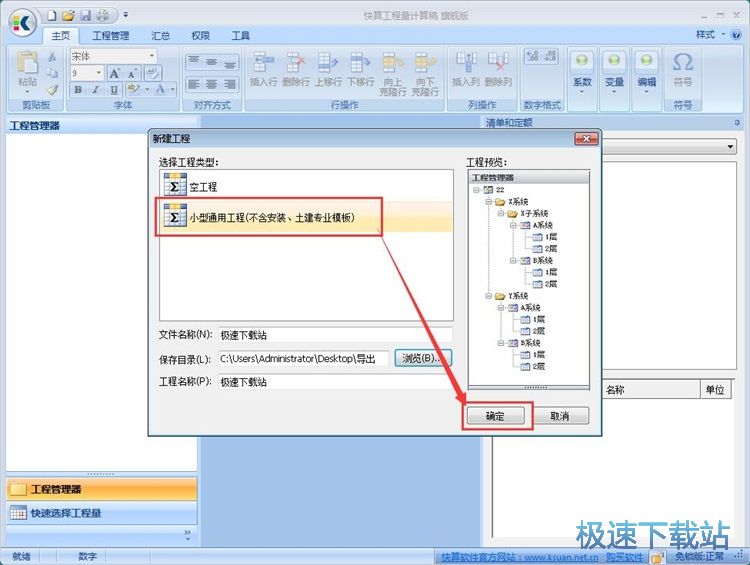This screenshot has width=750, height=565.
Task: Click the Save disk quick-access icon
Action: pyautogui.click(x=85, y=15)
